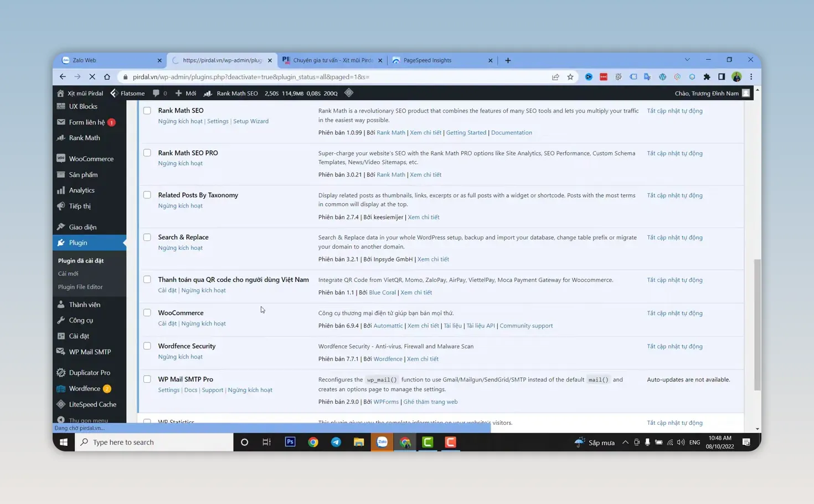Viewport: 814px width, 504px height.
Task: Open the Getting Started link
Action: click(466, 133)
